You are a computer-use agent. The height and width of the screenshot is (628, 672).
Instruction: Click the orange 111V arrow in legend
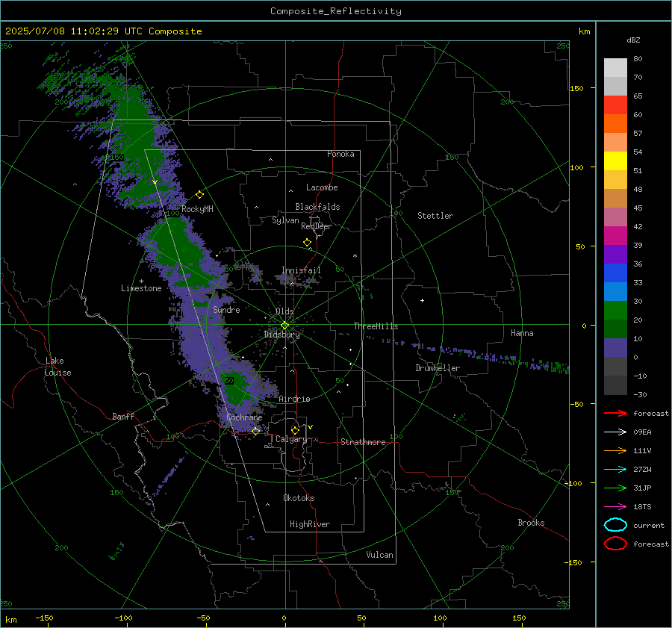[615, 450]
